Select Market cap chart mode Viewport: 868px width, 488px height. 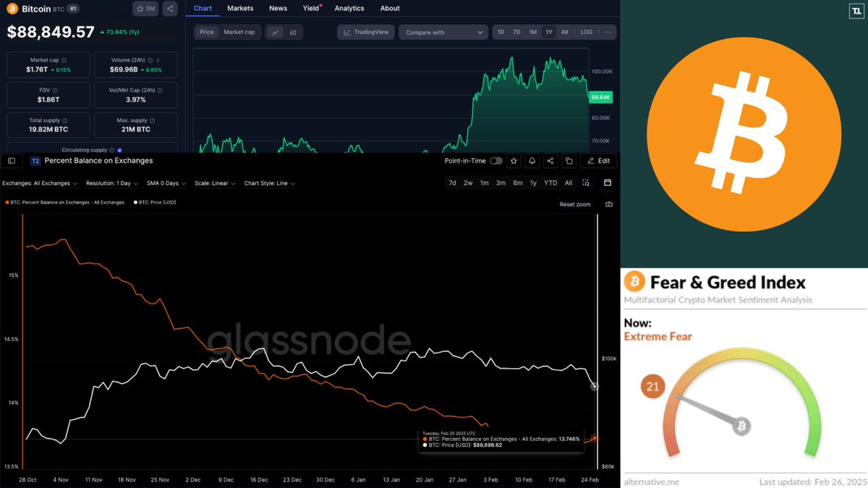pos(239,32)
